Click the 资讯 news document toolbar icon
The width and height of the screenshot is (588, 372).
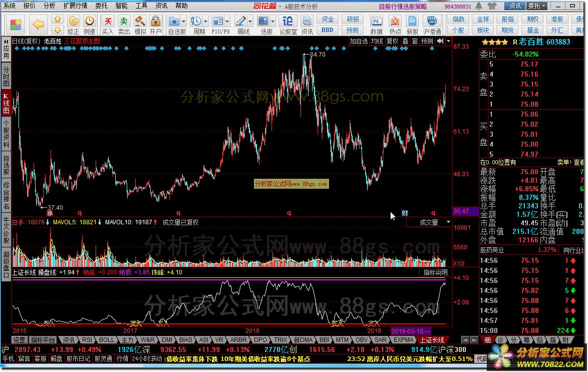pyautogui.click(x=307, y=25)
